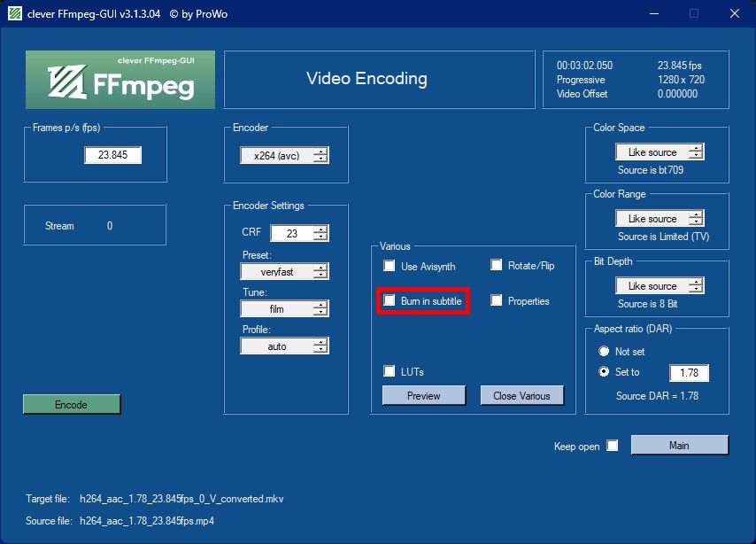Screen dimensions: 756x544
Task: Click the FFmpeg logo banner
Action: 120,80
